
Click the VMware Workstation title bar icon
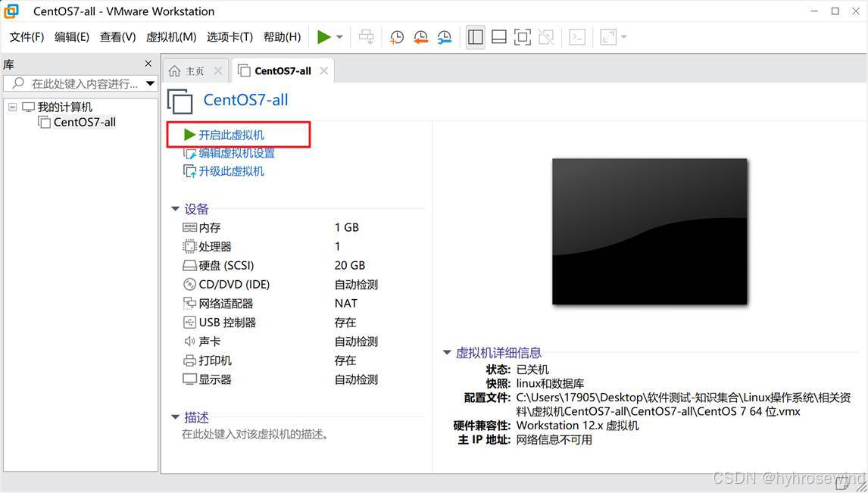coord(11,11)
